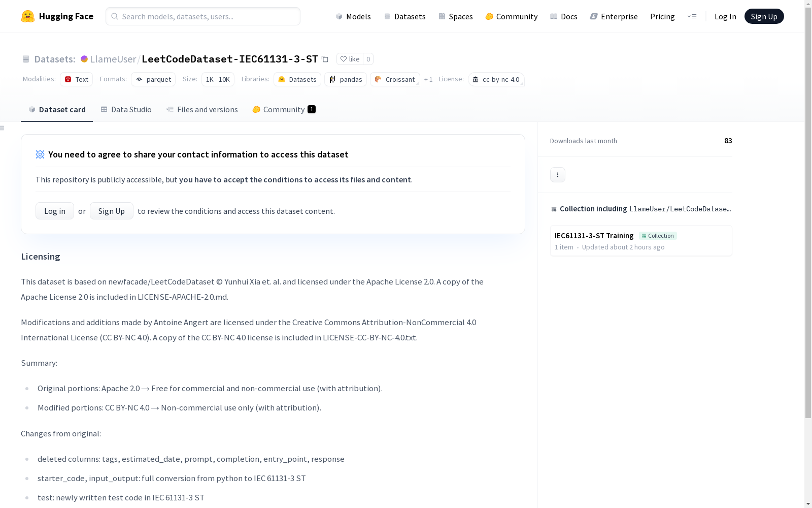Open the Models page
This screenshot has width=812, height=508.
point(353,16)
